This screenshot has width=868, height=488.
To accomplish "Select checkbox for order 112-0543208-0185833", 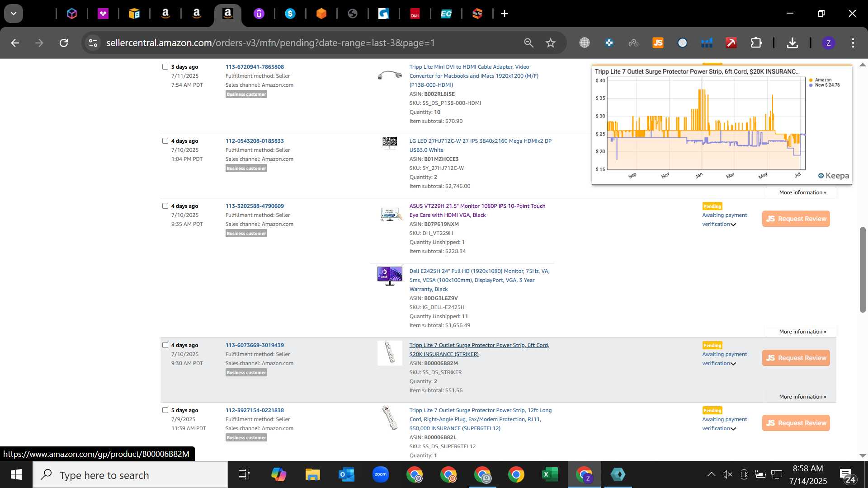I will point(165,141).
